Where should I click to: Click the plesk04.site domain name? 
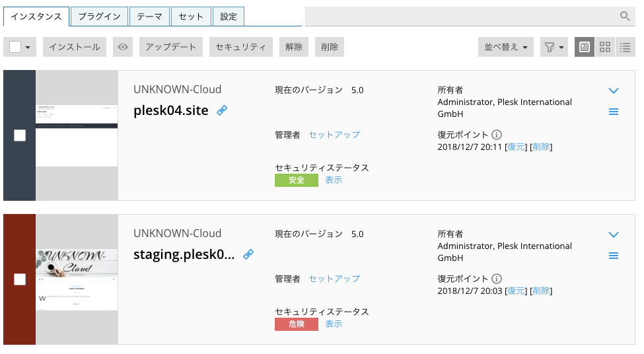[171, 110]
